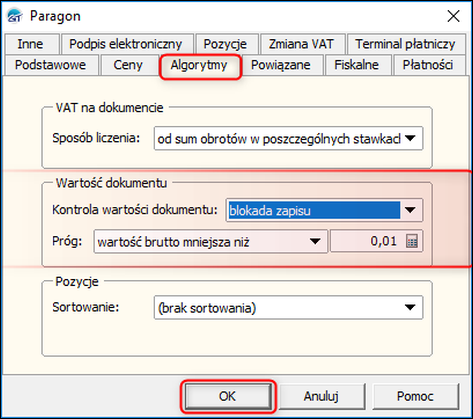Expand the Próg condition dropdown

tap(315, 241)
